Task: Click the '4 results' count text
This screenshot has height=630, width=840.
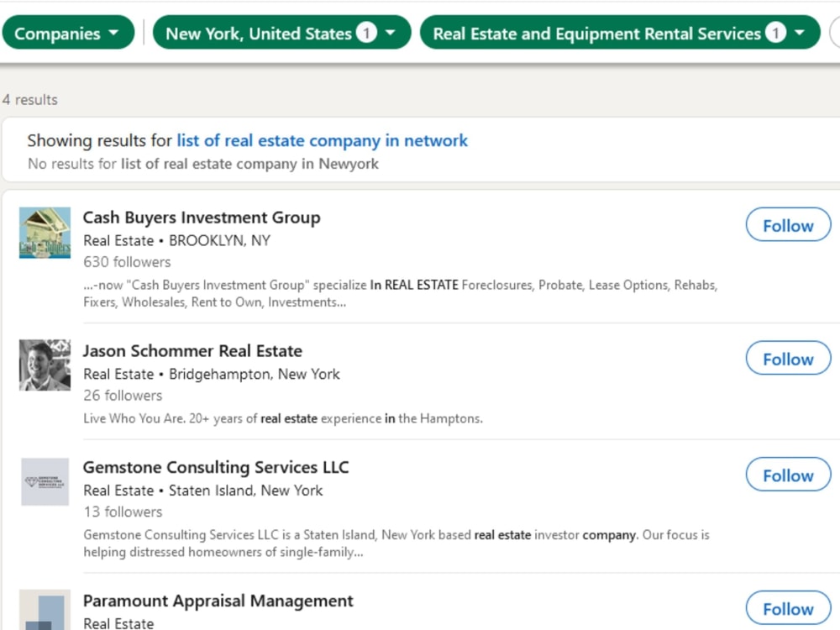Action: [30, 100]
